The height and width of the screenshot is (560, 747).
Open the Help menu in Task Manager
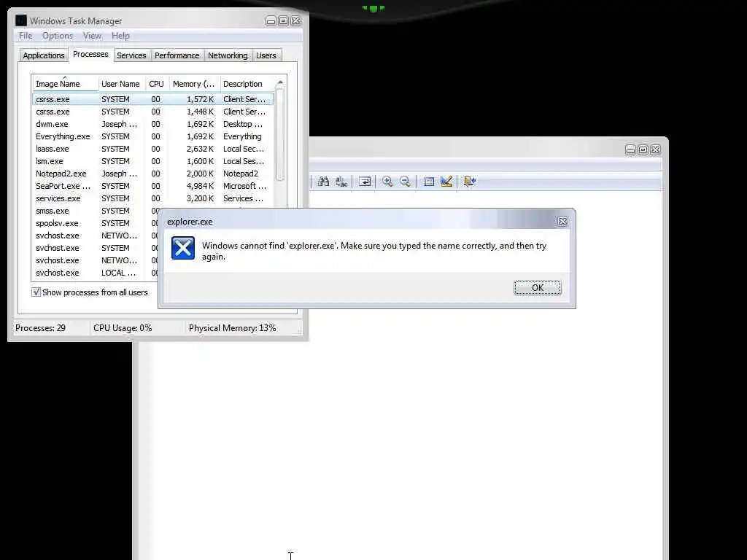click(x=120, y=36)
